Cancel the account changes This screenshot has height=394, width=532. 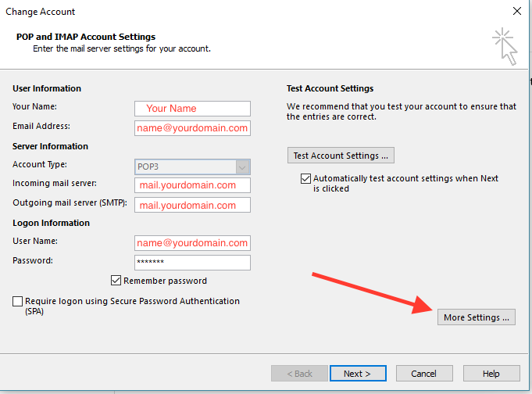(x=423, y=374)
